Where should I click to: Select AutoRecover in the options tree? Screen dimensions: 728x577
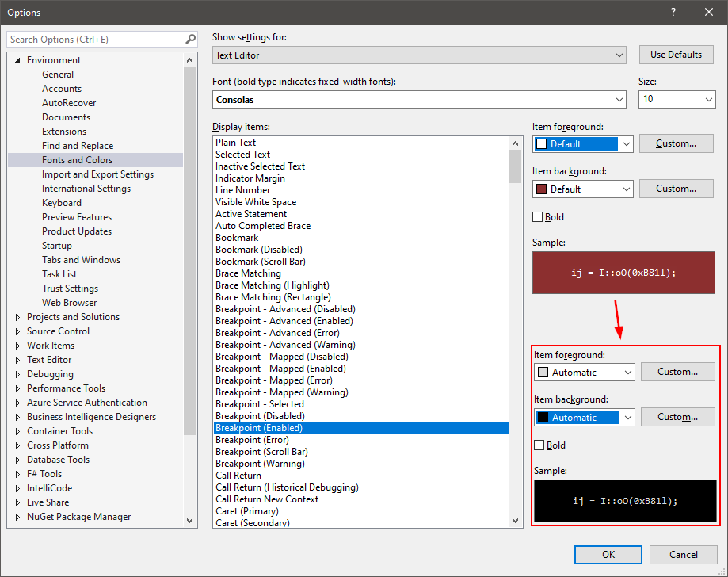pyautogui.click(x=69, y=103)
